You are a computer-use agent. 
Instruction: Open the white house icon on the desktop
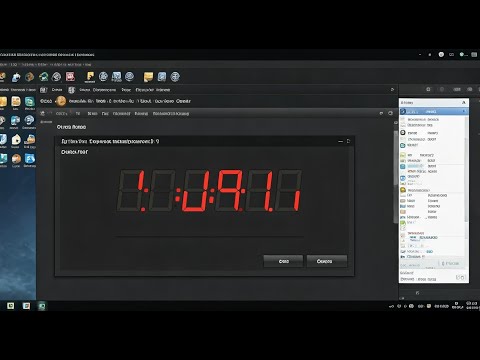pyautogui.click(x=16, y=139)
